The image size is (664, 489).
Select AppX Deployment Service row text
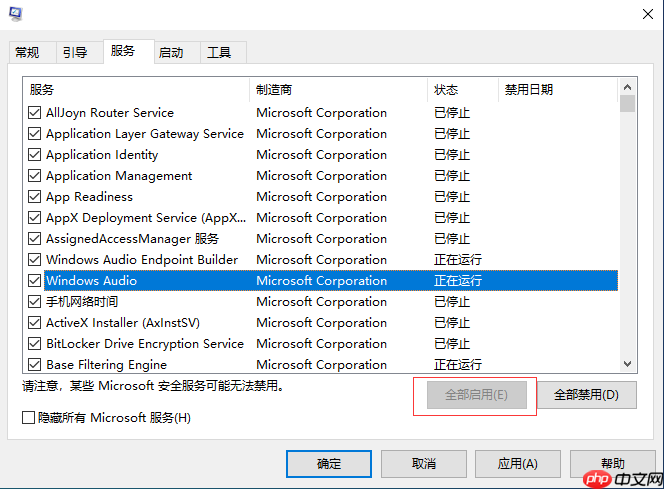point(146,218)
